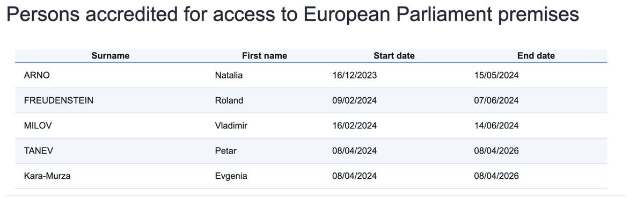
Task: Click end date 15/05/2024
Action: 496,75
